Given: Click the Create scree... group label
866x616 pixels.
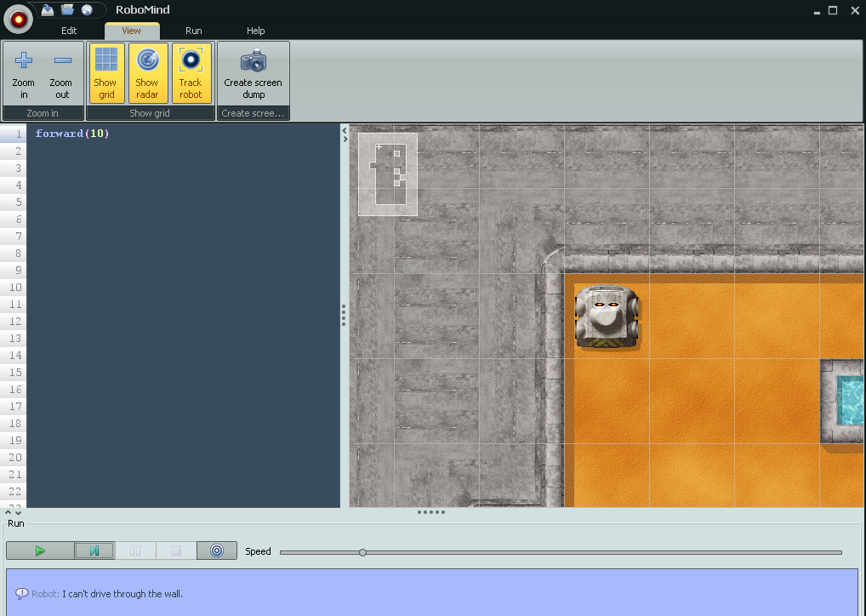Looking at the screenshot, I should point(253,113).
